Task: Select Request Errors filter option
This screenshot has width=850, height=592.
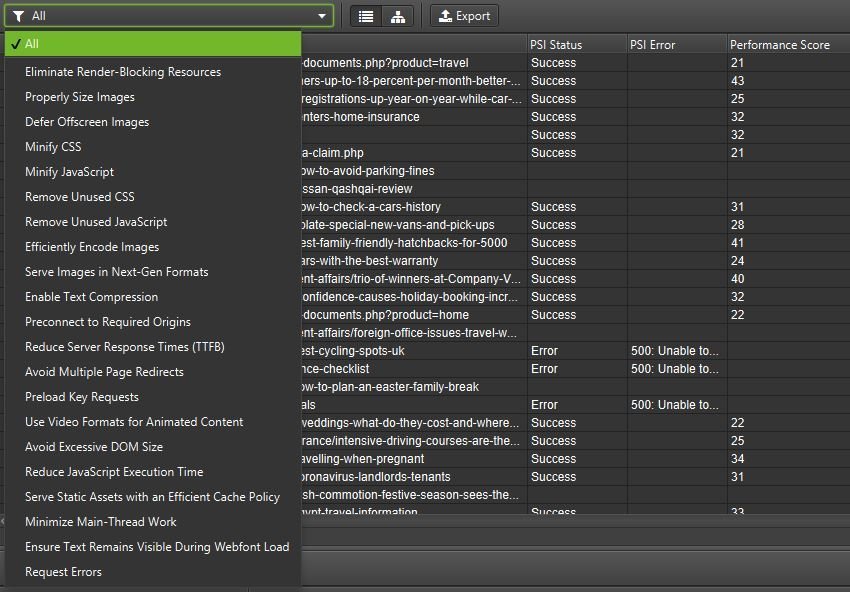Action: coord(63,572)
